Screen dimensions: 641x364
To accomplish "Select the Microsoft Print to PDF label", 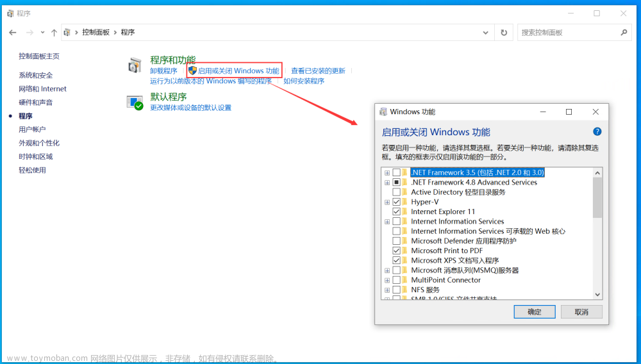I will (x=447, y=251).
